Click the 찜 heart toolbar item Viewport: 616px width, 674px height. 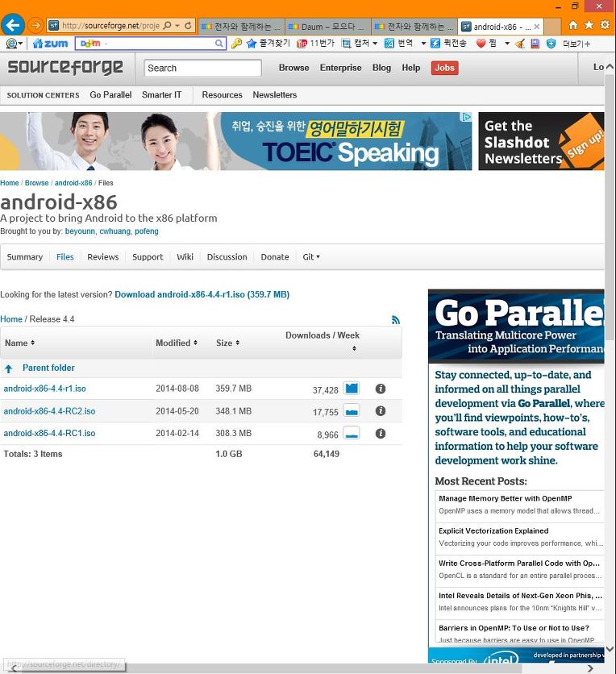[487, 44]
